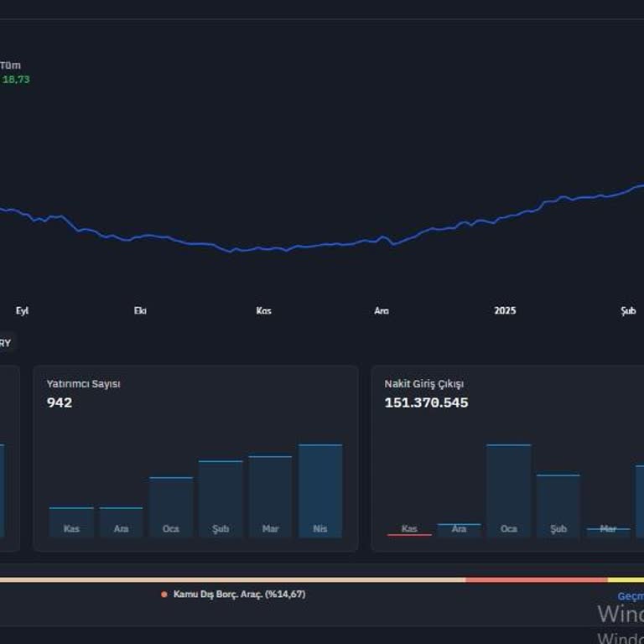Image resolution: width=644 pixels, height=644 pixels.
Task: Select the Oca bar in Yatırımcı Sayısı chart
Action: tap(171, 506)
